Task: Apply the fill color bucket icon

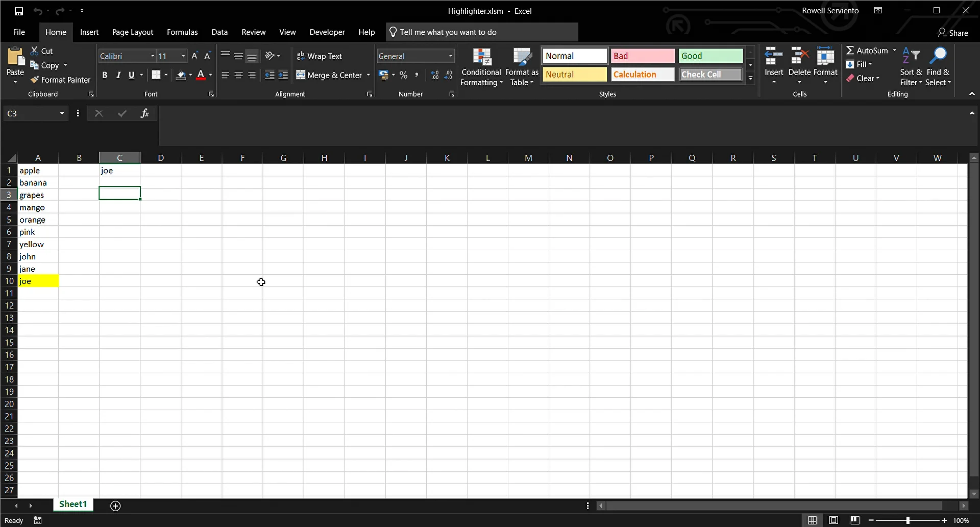Action: coord(181,75)
